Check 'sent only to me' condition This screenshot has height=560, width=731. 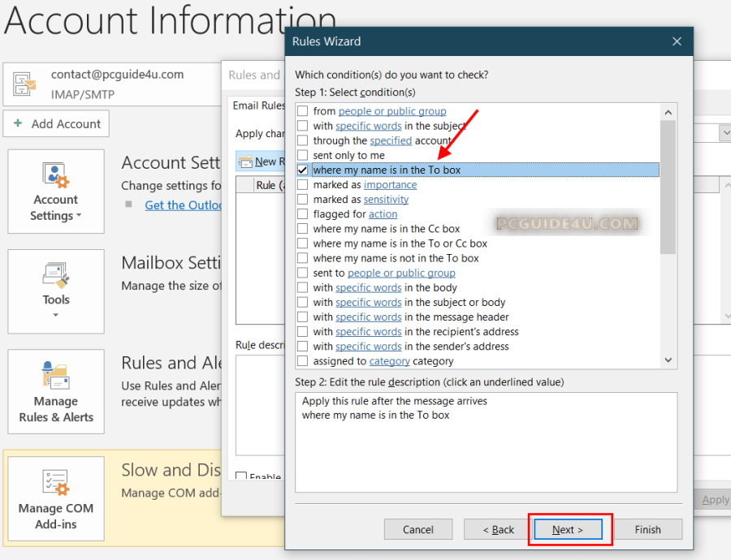coord(303,155)
